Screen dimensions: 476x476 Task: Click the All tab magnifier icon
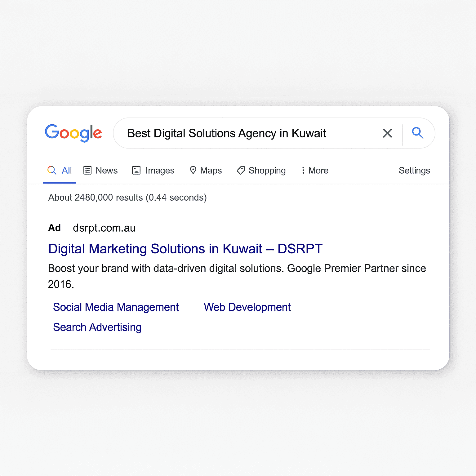click(52, 170)
